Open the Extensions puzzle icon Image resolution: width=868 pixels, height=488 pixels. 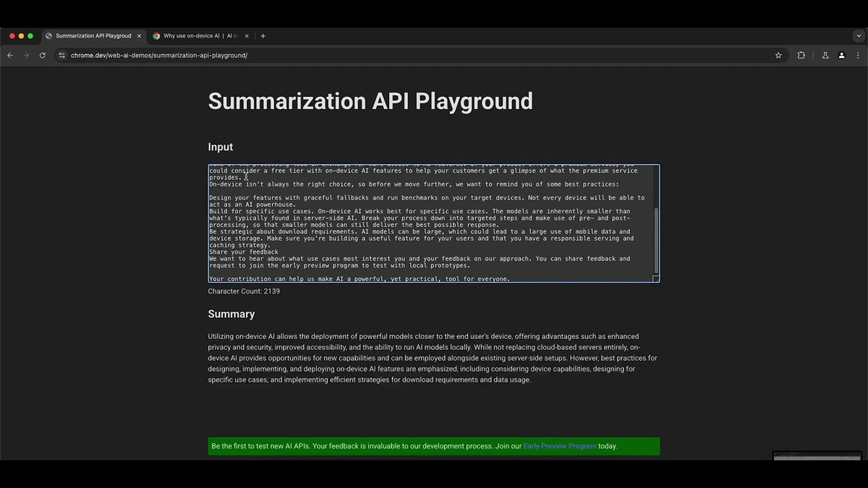[801, 55]
